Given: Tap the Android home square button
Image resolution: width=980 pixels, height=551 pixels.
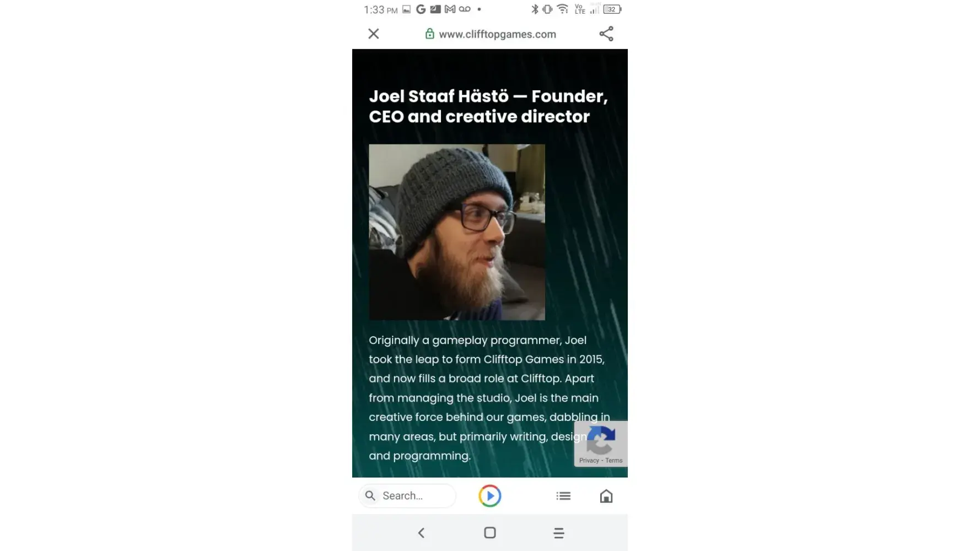Looking at the screenshot, I should [x=489, y=533].
